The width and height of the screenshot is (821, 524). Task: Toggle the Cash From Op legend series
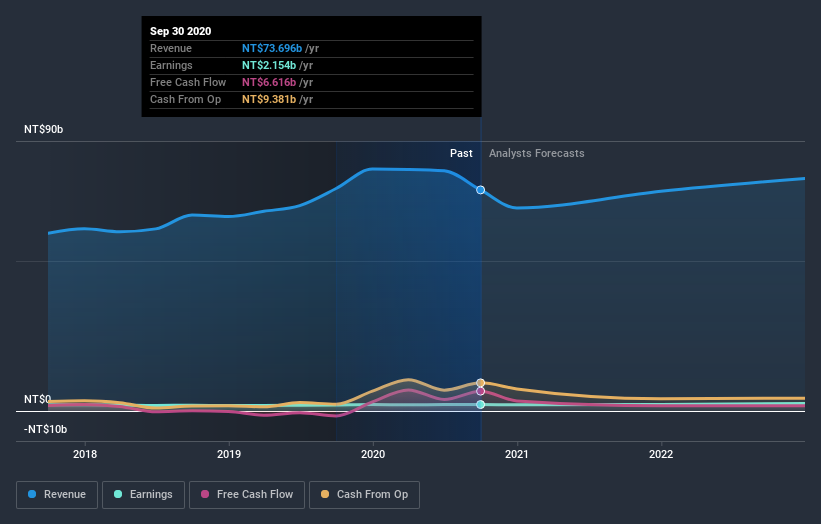tap(364, 495)
